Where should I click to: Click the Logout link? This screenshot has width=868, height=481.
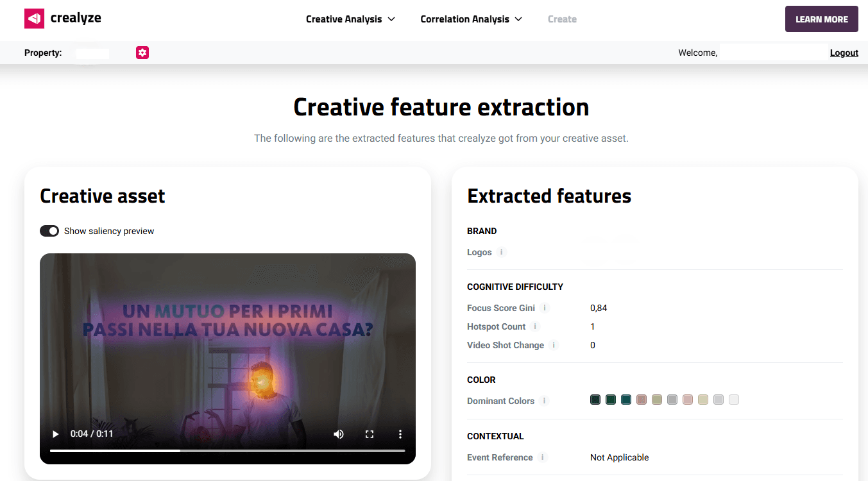click(x=844, y=53)
